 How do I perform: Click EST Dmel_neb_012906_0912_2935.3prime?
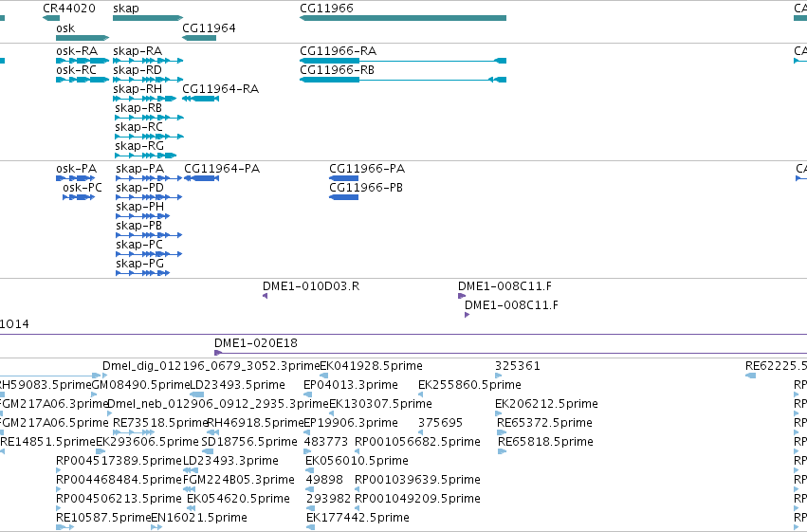click(218, 404)
